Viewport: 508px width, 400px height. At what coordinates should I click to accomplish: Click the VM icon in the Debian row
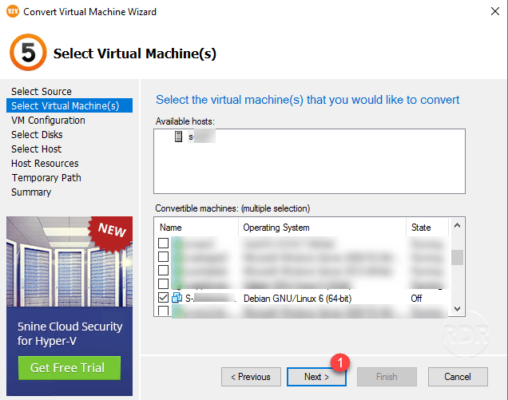(x=177, y=298)
